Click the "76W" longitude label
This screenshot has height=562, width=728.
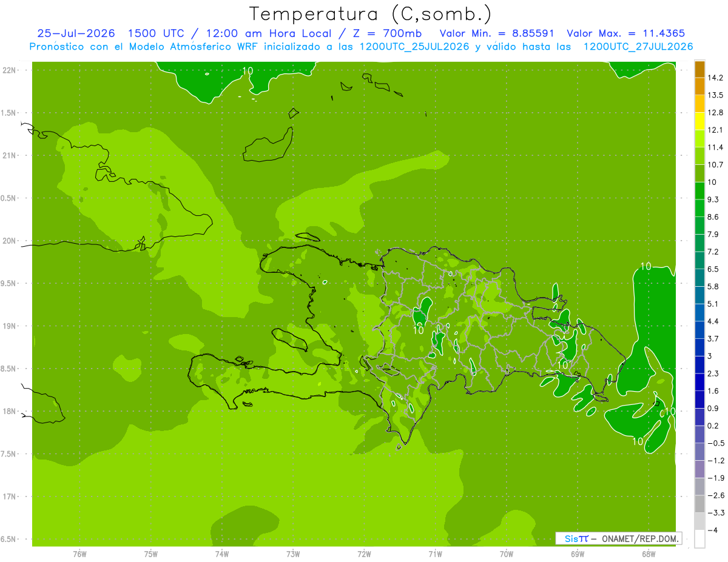pos(79,554)
